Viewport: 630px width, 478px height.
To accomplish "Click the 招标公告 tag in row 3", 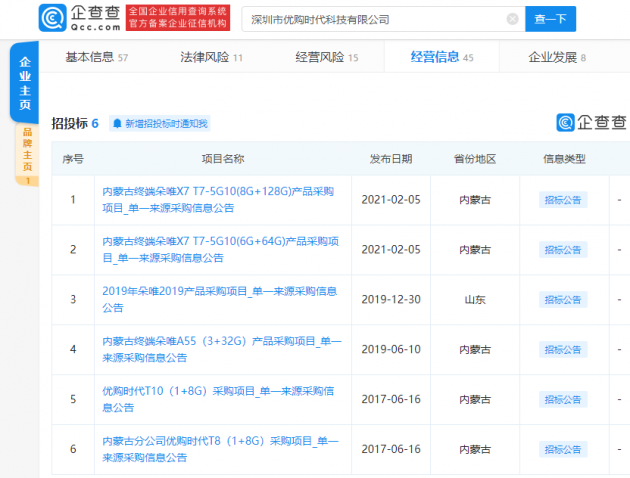I will click(x=563, y=300).
